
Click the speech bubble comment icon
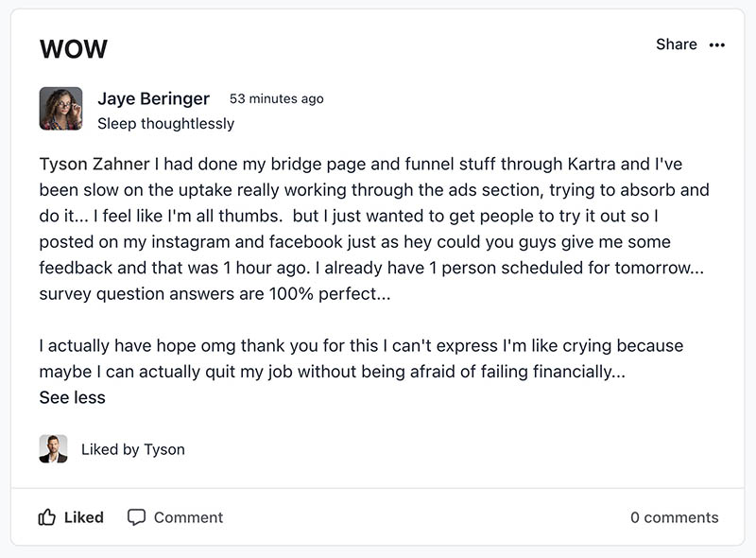(136, 517)
